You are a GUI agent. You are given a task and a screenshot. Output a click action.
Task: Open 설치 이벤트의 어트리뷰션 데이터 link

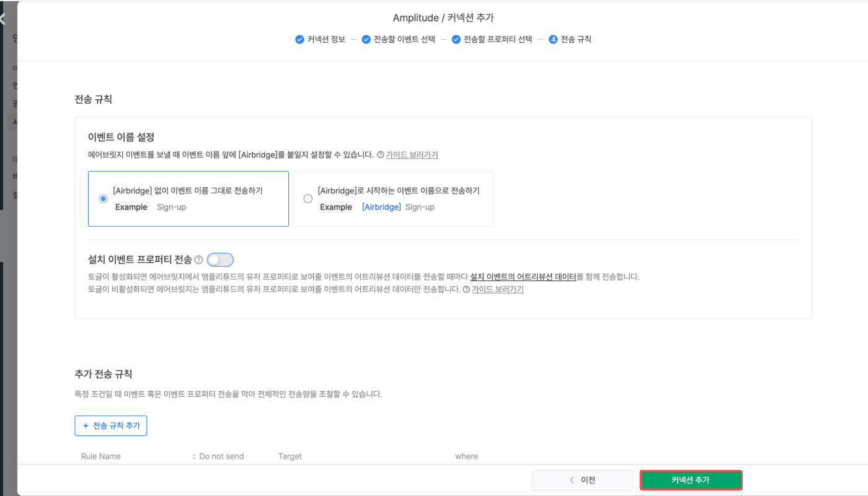click(x=523, y=277)
